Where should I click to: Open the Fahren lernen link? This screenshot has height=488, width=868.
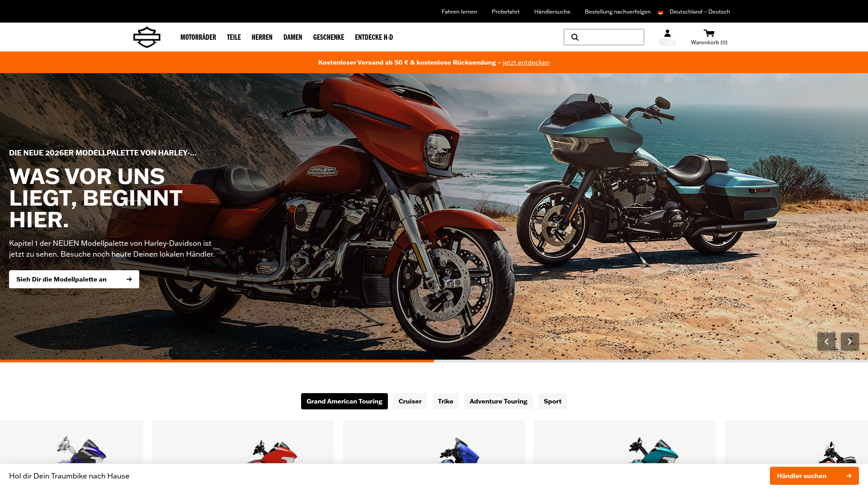[459, 12]
